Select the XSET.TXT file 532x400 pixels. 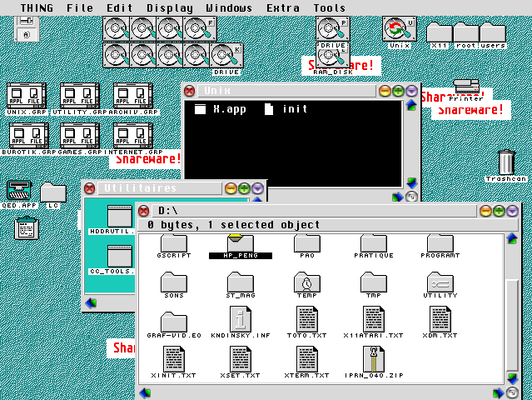pyautogui.click(x=241, y=362)
